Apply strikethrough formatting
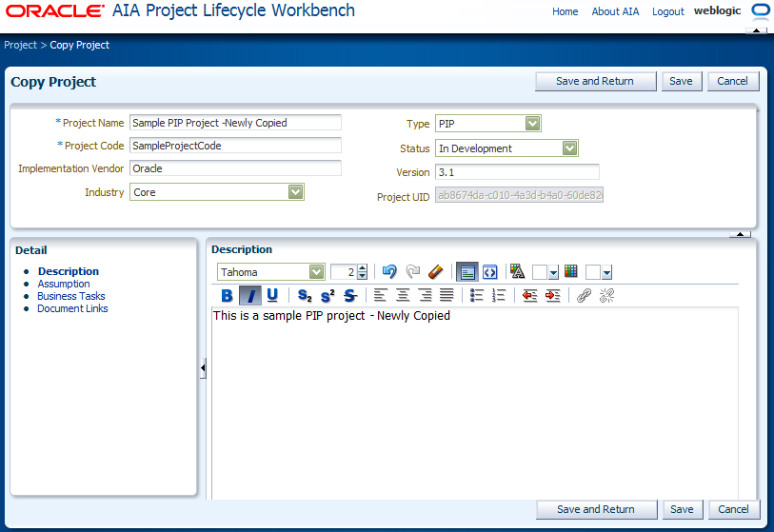The width and height of the screenshot is (774, 532). (350, 296)
